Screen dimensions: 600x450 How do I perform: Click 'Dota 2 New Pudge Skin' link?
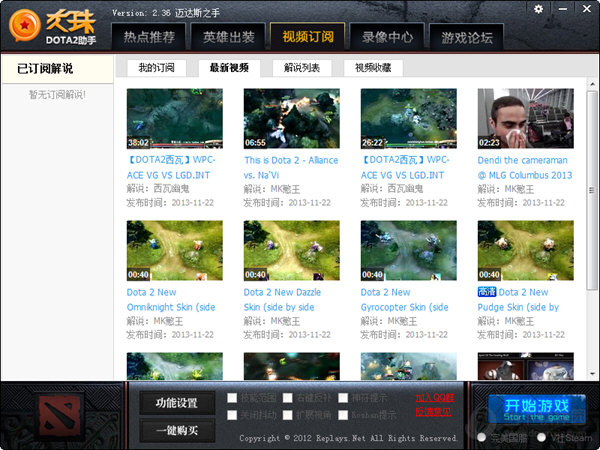(518, 300)
